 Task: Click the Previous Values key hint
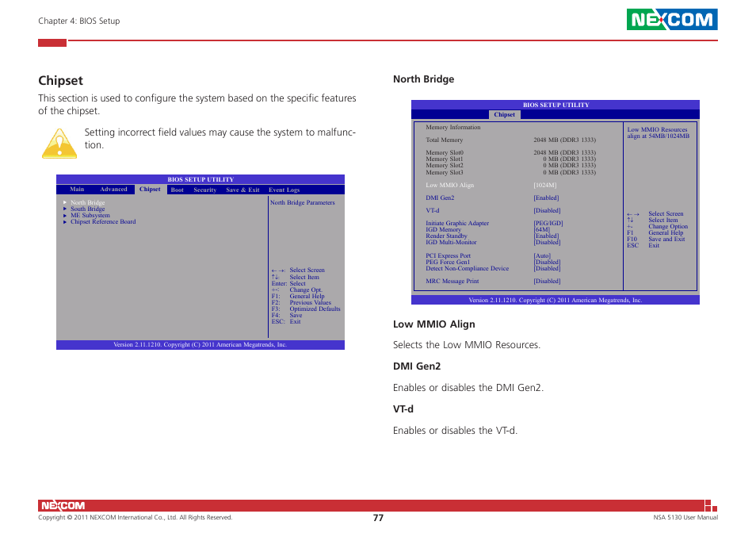pyautogui.click(x=311, y=302)
